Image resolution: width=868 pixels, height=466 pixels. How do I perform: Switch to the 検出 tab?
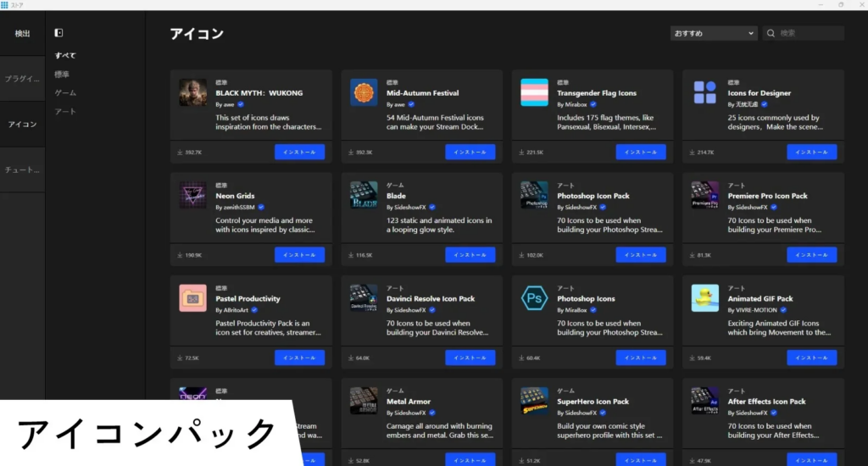point(22,34)
